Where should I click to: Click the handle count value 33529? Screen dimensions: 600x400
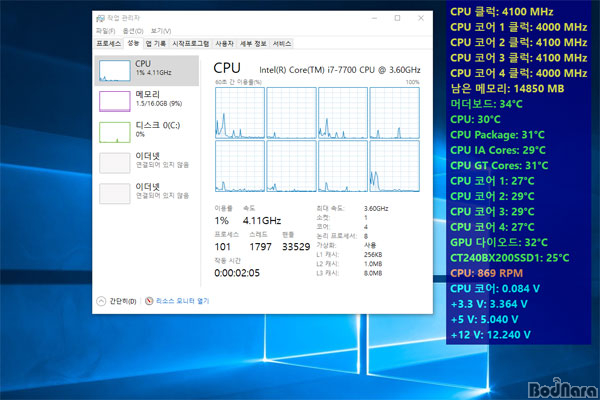[296, 247]
